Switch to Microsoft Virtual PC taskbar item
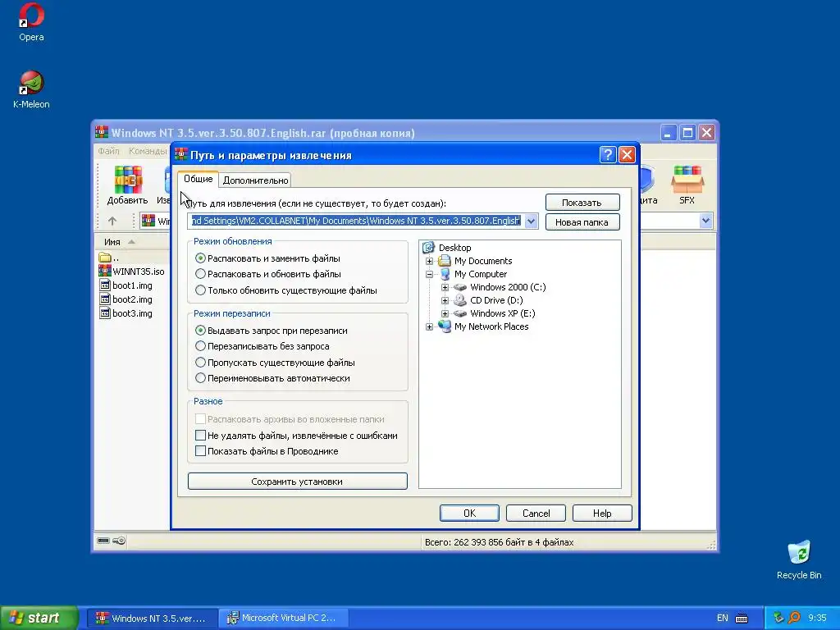 (x=282, y=619)
